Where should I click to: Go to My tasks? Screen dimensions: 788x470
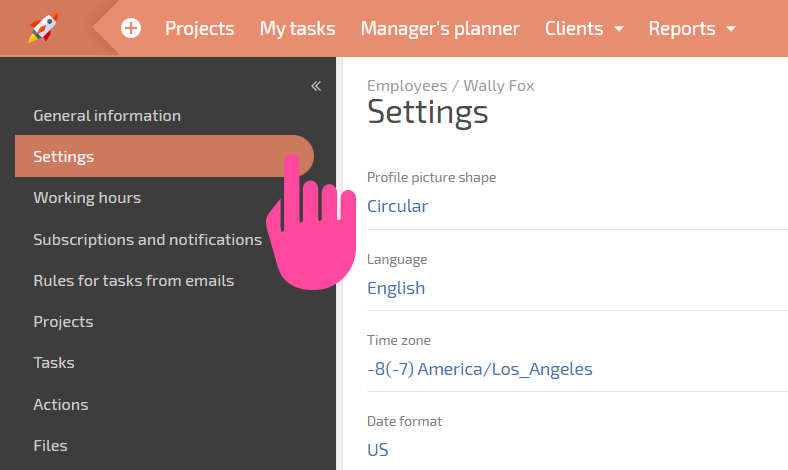pyautogui.click(x=297, y=29)
